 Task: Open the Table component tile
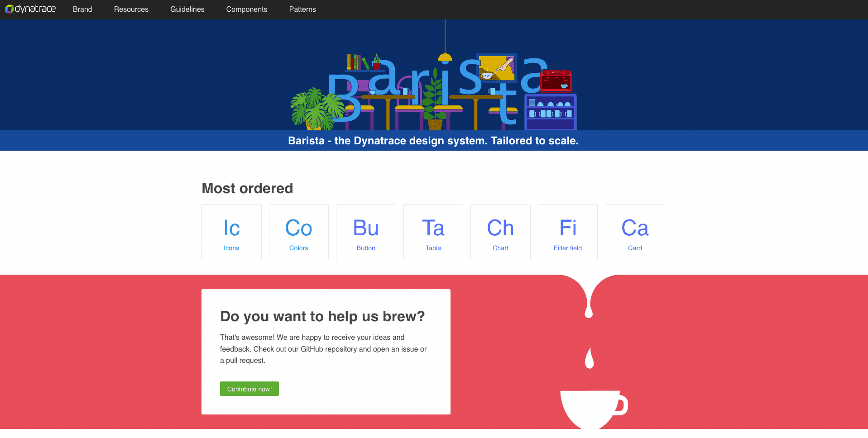(x=433, y=232)
